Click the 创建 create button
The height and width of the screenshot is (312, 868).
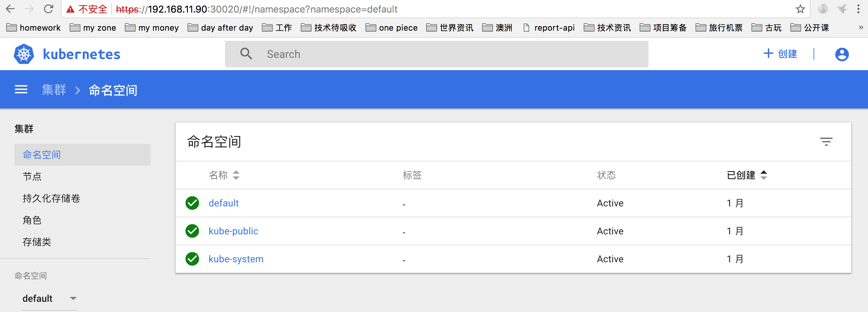(780, 54)
